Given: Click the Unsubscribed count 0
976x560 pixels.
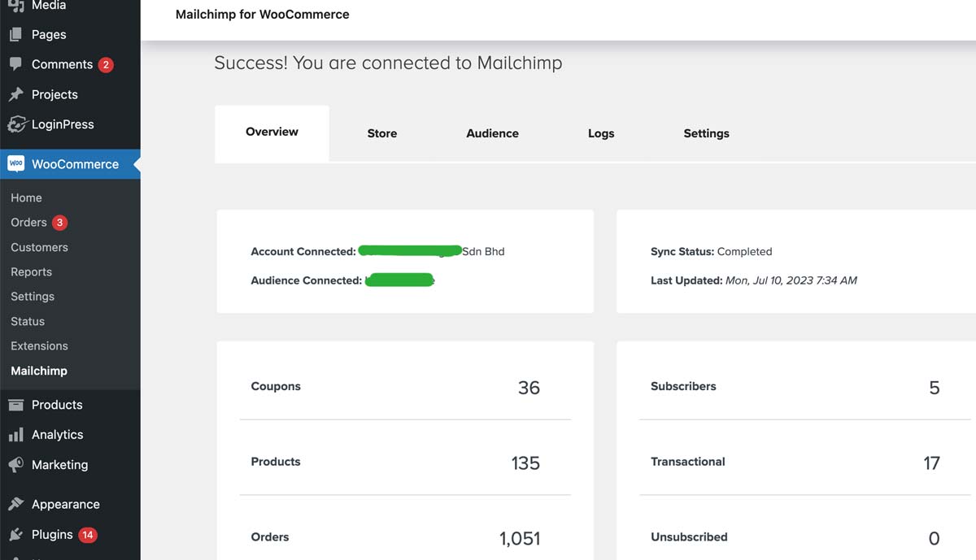Looking at the screenshot, I should point(935,538).
